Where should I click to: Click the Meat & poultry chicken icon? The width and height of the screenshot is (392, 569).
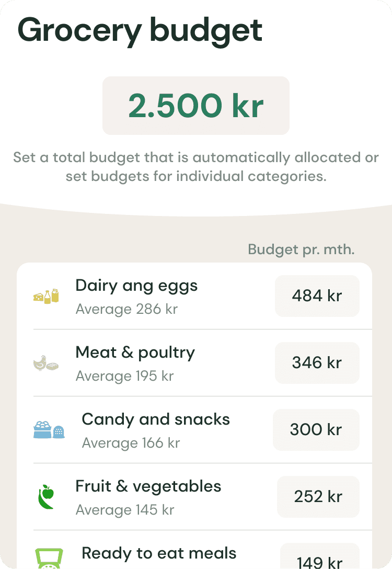click(x=46, y=363)
